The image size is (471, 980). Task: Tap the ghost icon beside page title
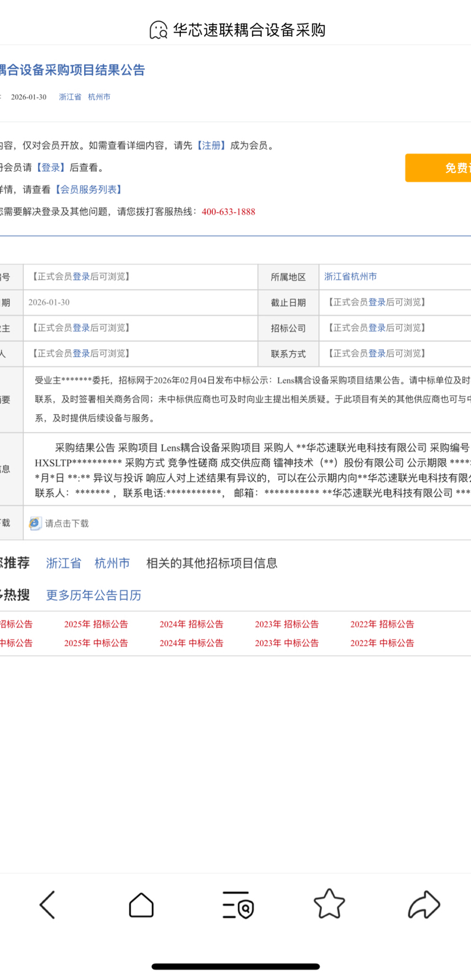pyautogui.click(x=158, y=30)
